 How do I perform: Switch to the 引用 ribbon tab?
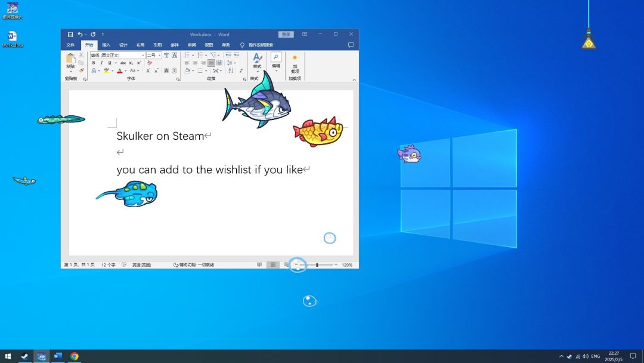(x=157, y=45)
